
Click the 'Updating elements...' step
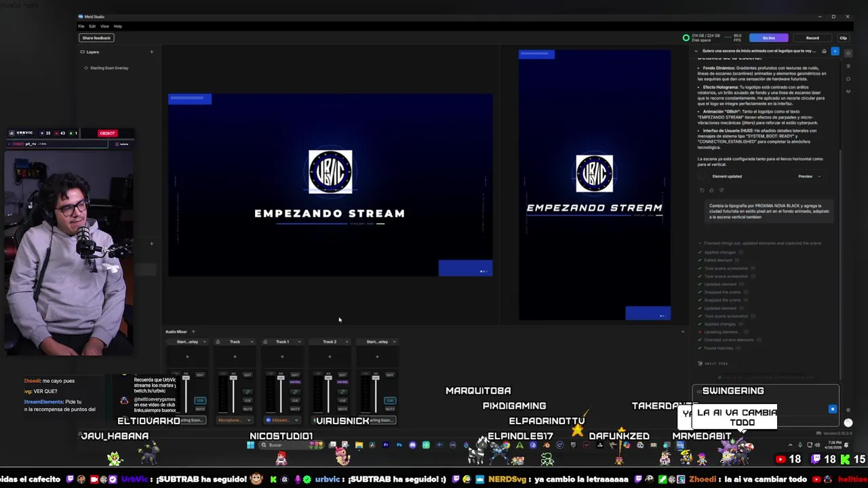721,332
